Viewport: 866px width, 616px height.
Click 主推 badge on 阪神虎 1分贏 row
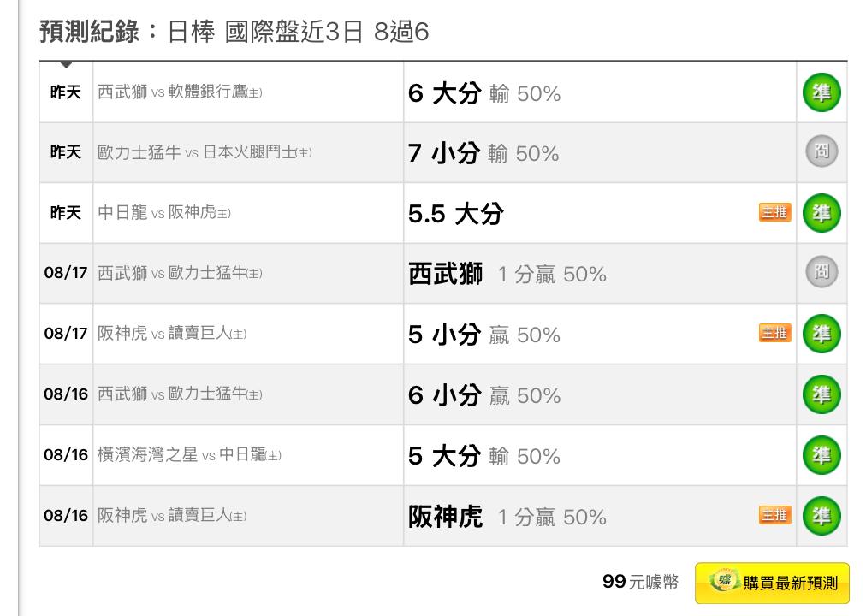coord(775,516)
